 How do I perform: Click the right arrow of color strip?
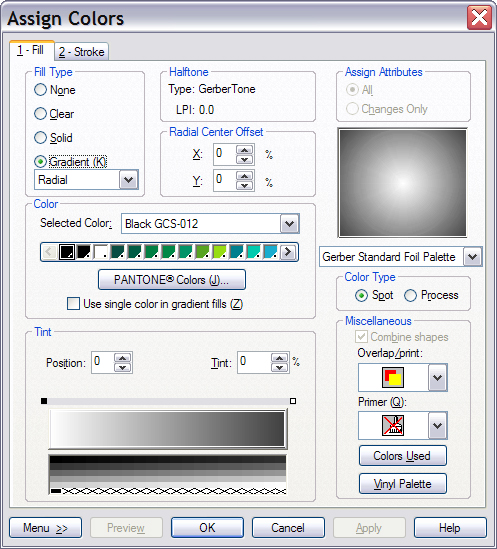click(x=288, y=252)
